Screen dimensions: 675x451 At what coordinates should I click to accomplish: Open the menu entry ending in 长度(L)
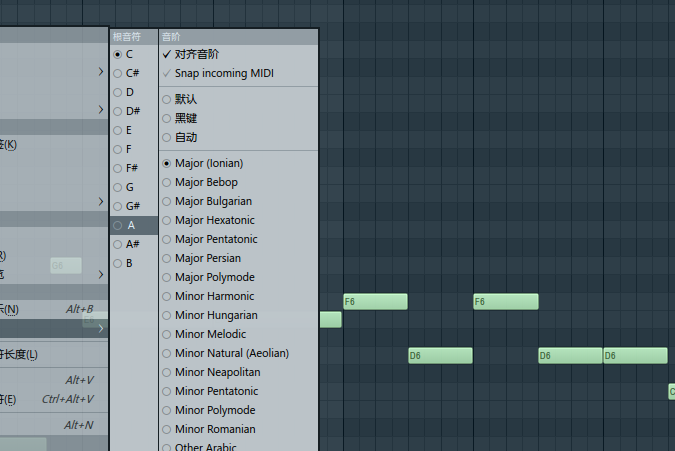coord(54,354)
